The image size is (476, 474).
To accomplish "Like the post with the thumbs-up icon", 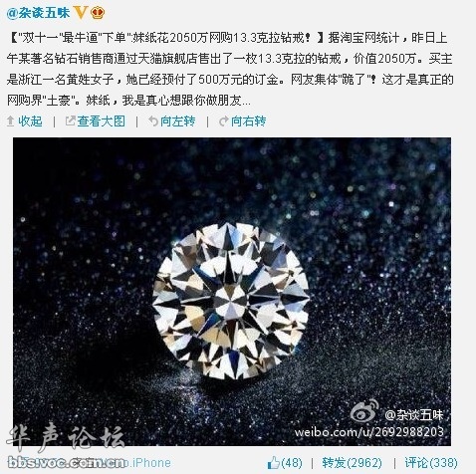I will 274,462.
